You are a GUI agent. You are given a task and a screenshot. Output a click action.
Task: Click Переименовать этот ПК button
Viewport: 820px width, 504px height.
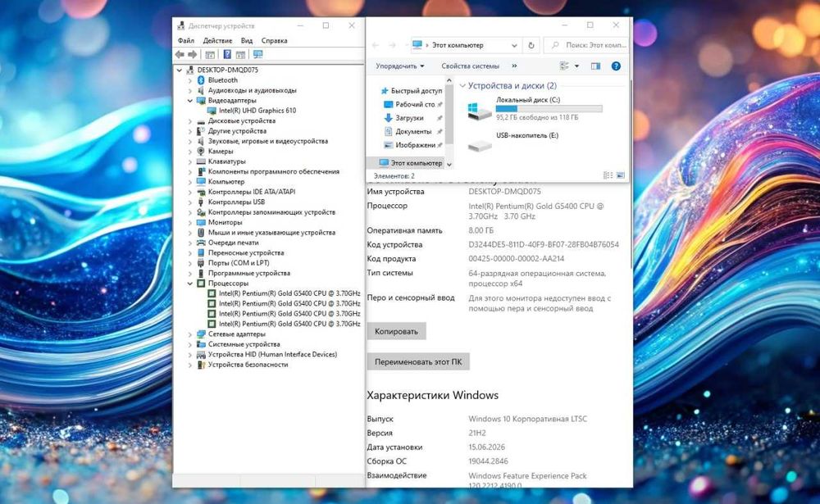418,361
